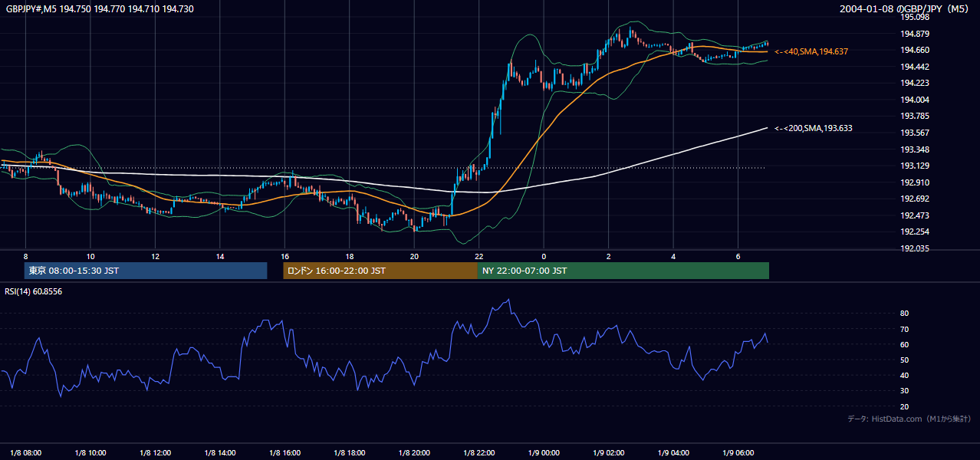980x460 pixels.
Task: Click price axis value 192.254
Action: pos(915,232)
